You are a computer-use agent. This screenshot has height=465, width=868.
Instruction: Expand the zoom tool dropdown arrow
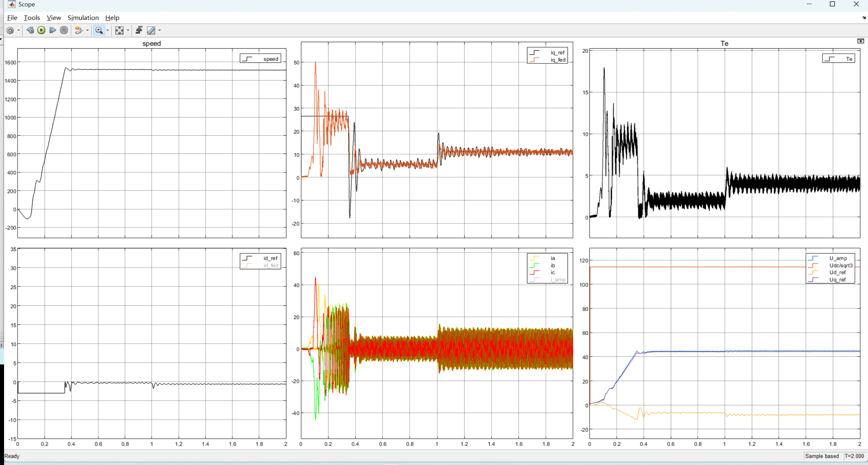tap(108, 30)
